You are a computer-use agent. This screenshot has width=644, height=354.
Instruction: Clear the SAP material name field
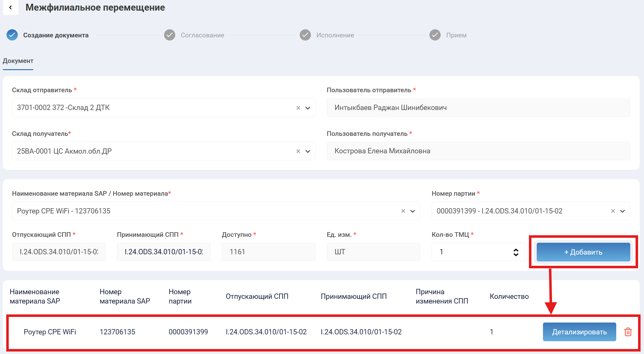tap(403, 211)
